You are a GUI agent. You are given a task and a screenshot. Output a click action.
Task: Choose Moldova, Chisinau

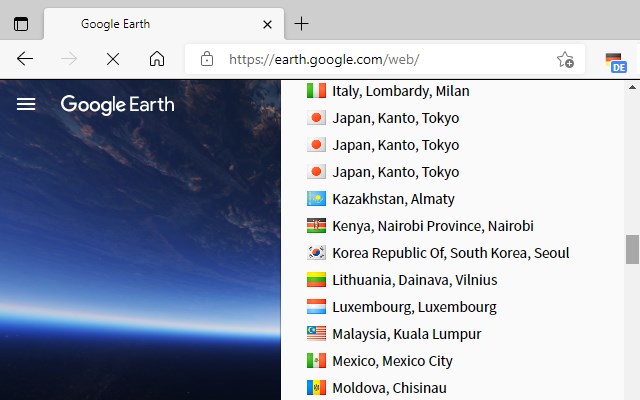(389, 387)
